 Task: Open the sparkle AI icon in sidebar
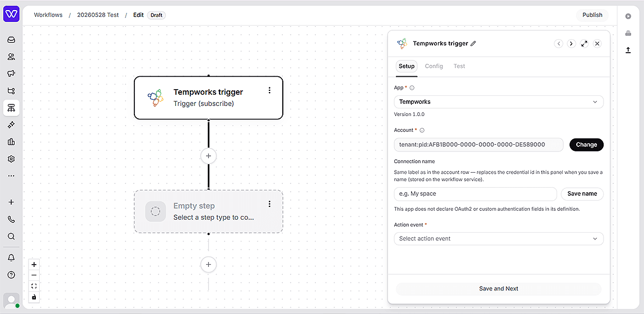pos(11,125)
